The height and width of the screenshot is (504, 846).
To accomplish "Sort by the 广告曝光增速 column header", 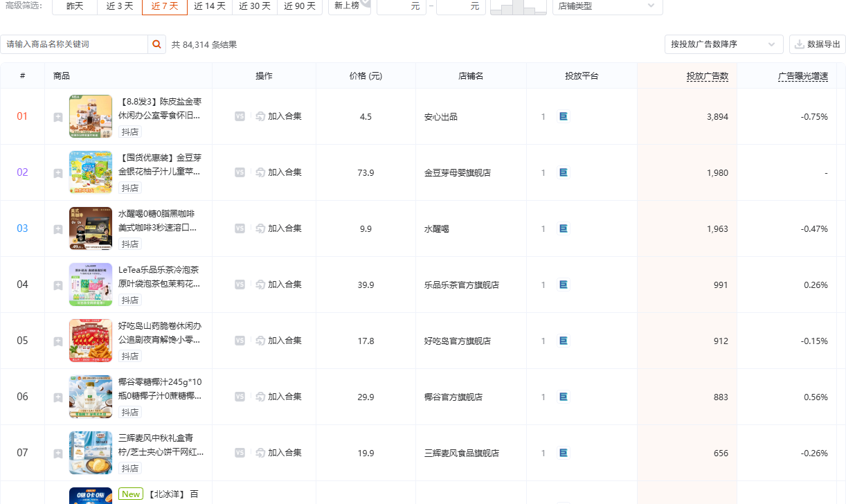I will tap(803, 76).
